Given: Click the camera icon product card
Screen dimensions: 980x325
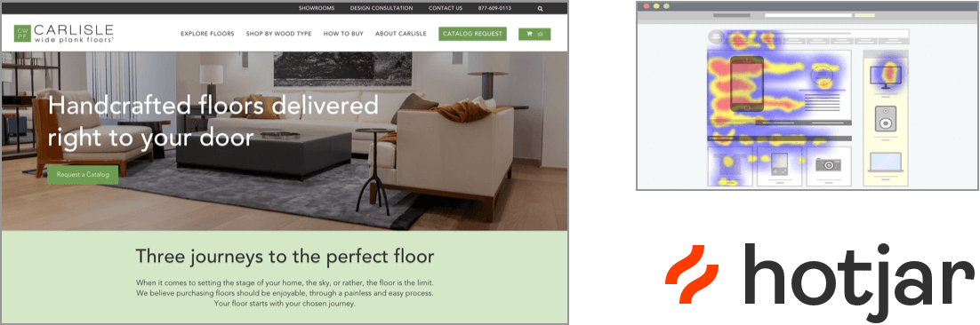Looking at the screenshot, I should coord(828,166).
